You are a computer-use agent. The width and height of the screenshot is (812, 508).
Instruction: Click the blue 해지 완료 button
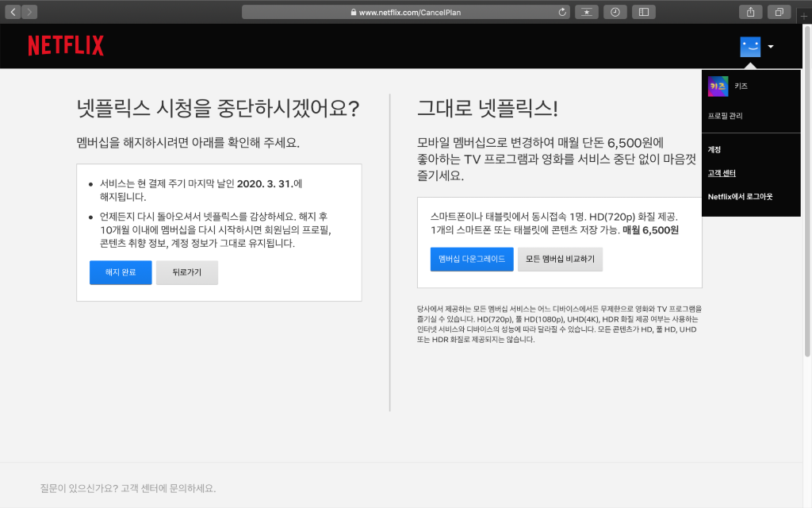coord(121,272)
